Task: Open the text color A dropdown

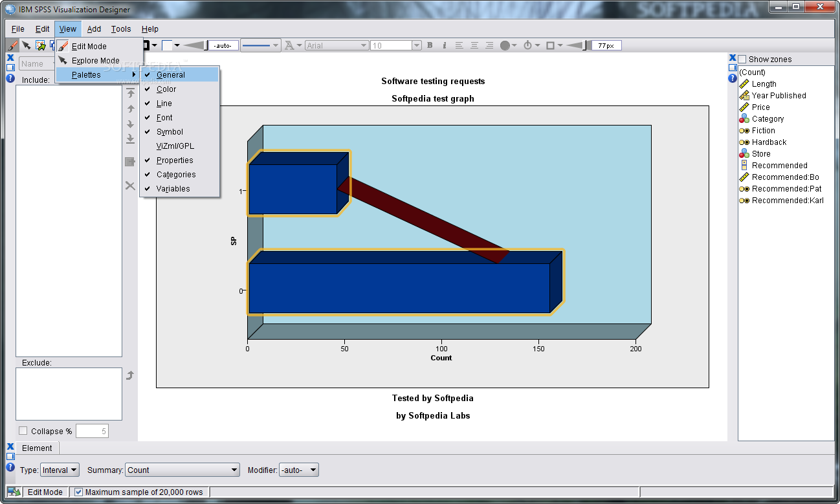Action: point(293,45)
